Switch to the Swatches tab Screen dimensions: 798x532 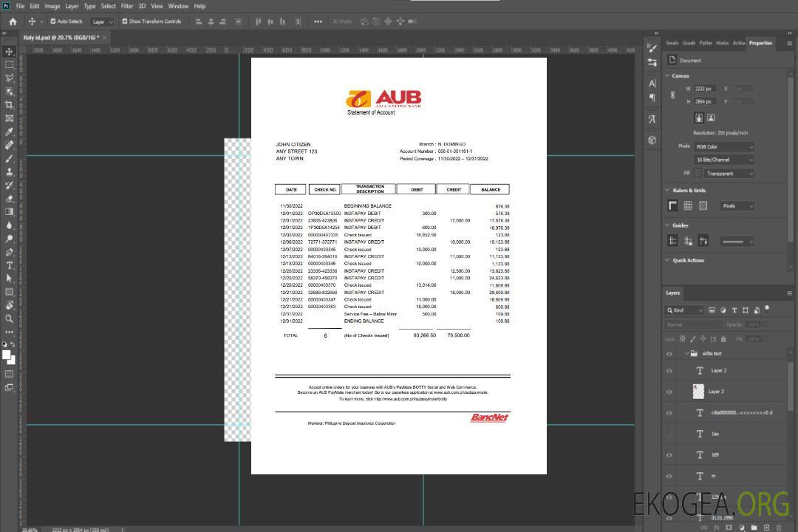click(672, 44)
